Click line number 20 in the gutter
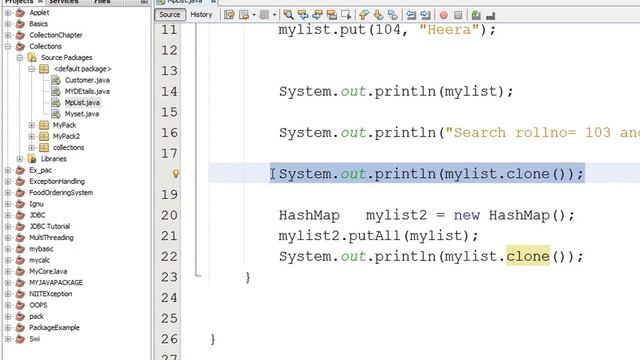Screen dimensions: 640x360 (x=169, y=215)
